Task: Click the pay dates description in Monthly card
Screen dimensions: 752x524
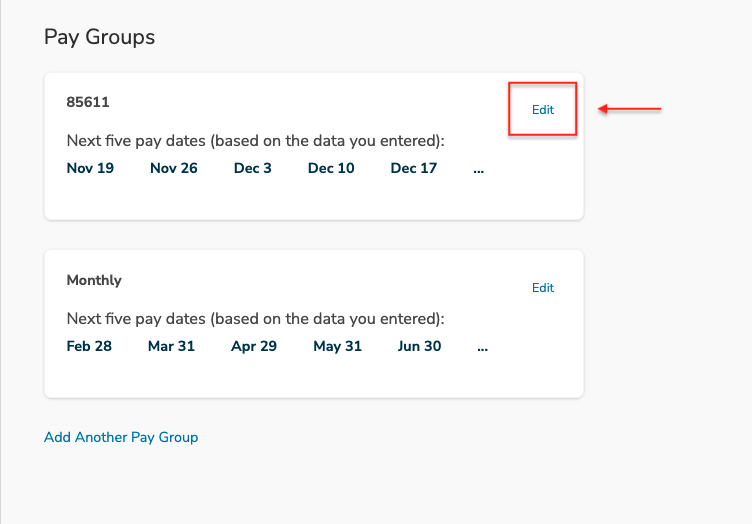Action: click(256, 319)
